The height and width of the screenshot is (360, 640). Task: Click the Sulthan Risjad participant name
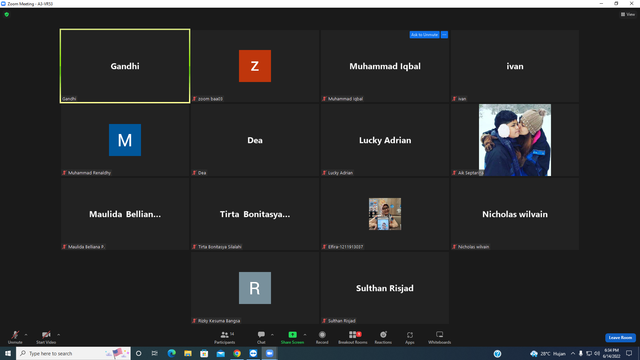tap(385, 288)
